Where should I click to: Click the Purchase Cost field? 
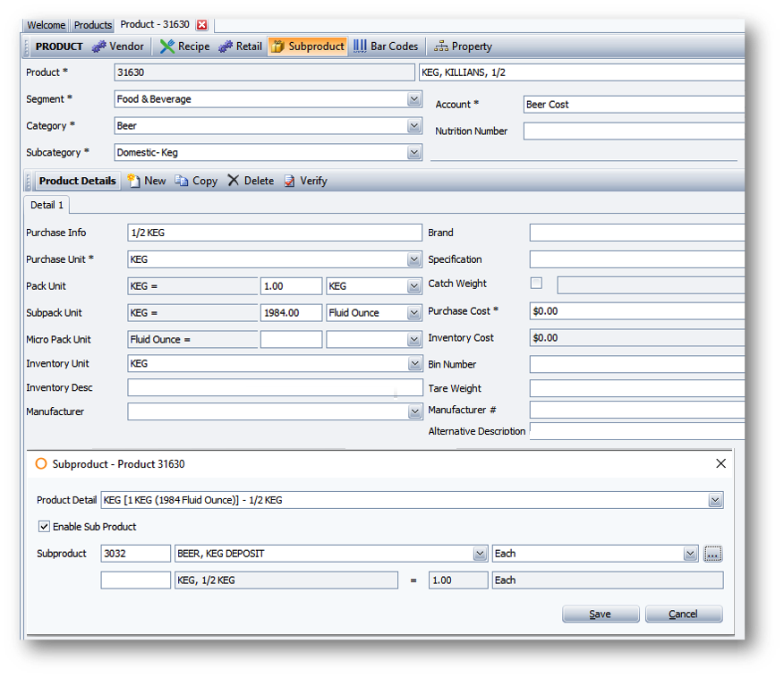pos(637,311)
